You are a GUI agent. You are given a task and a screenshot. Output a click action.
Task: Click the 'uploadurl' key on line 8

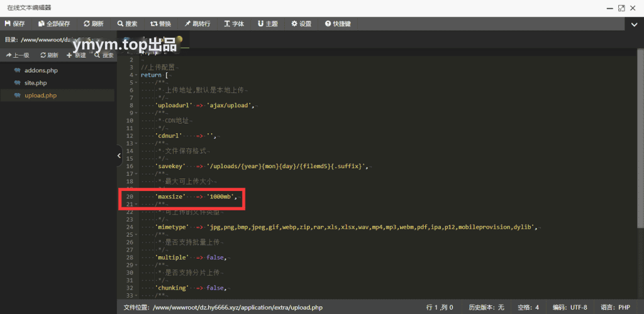pyautogui.click(x=174, y=106)
